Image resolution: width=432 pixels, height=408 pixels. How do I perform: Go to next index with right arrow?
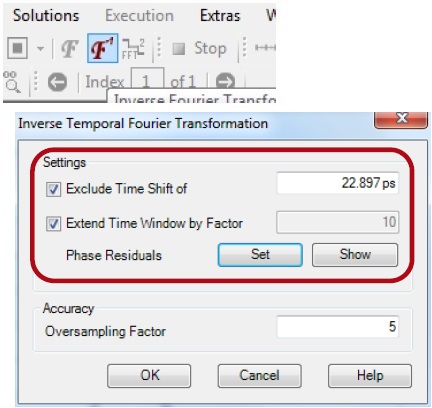pyautogui.click(x=225, y=81)
